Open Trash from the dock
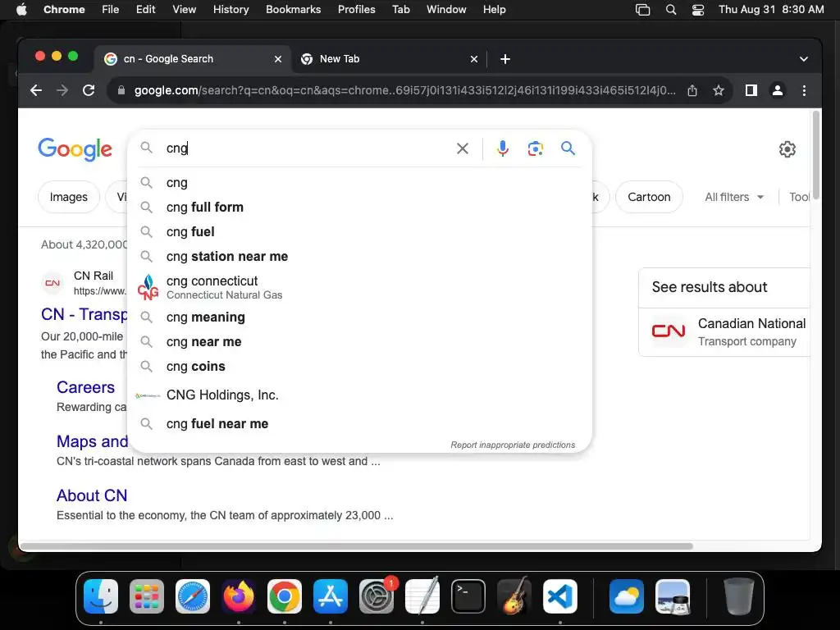Image resolution: width=840 pixels, height=630 pixels. [x=739, y=596]
